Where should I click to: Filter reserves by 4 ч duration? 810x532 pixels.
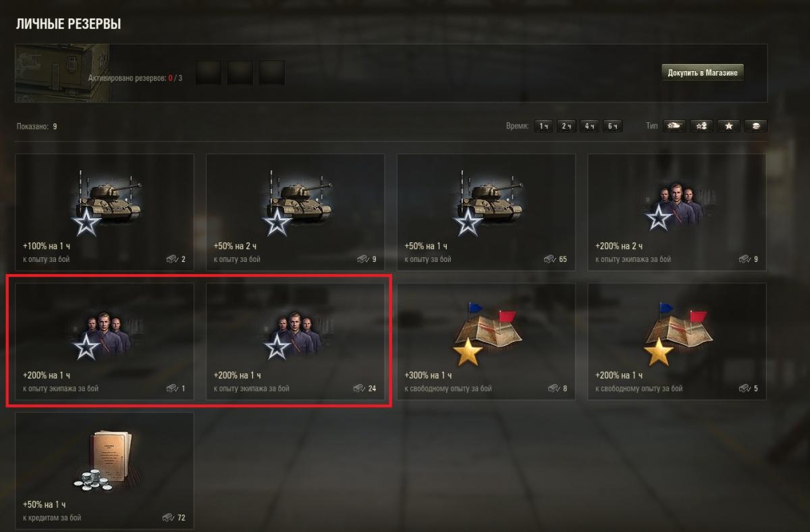[590, 126]
